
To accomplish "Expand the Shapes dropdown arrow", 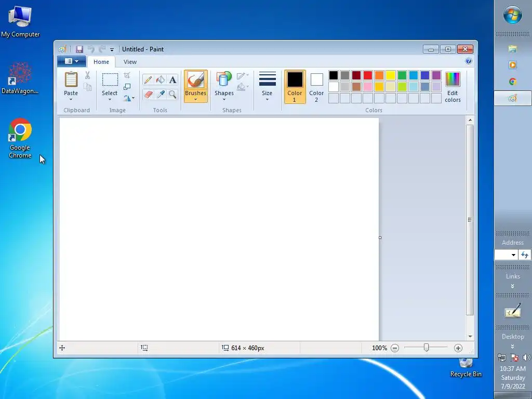I will (224, 99).
